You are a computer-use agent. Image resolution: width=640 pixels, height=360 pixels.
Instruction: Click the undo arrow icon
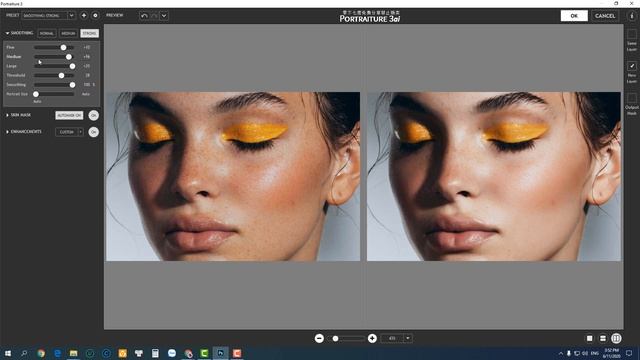click(x=144, y=16)
